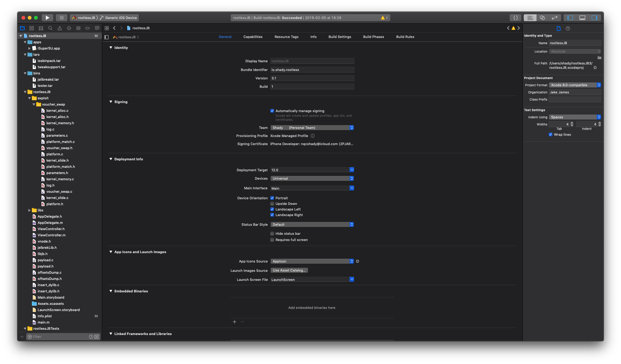This screenshot has width=621, height=364.
Task: Click the Stop button in toolbar
Action: click(62, 18)
